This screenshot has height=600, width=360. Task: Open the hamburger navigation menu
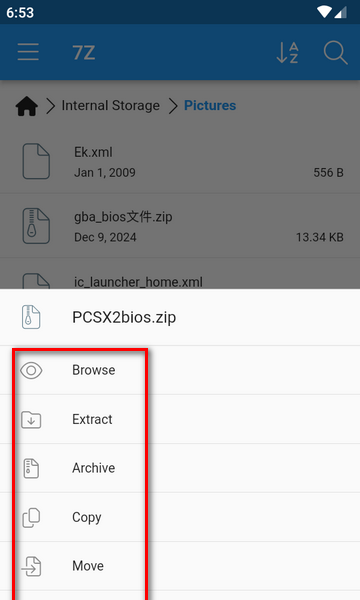coord(28,52)
